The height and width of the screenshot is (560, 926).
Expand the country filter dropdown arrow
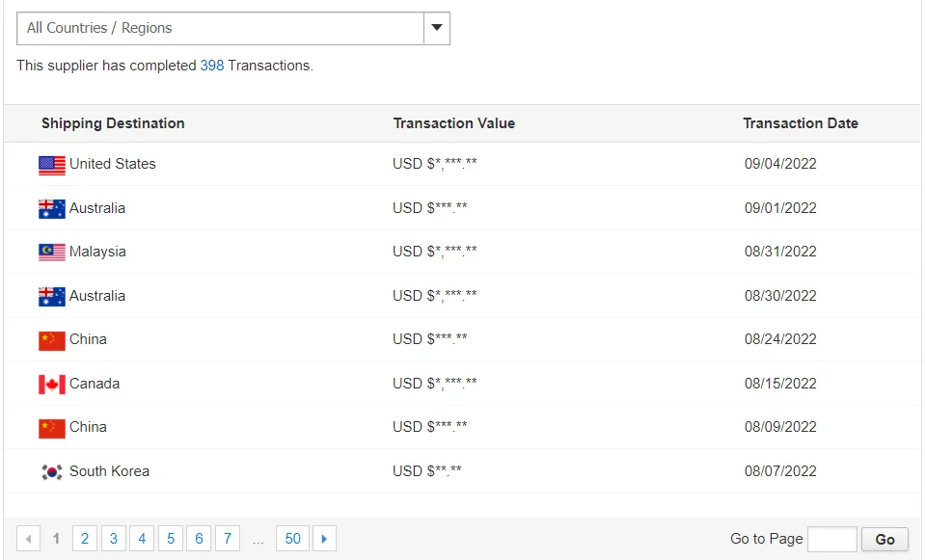click(437, 28)
